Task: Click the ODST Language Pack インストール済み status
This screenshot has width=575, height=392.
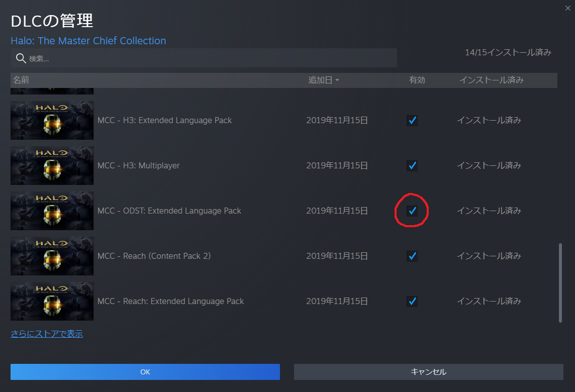Action: [489, 211]
